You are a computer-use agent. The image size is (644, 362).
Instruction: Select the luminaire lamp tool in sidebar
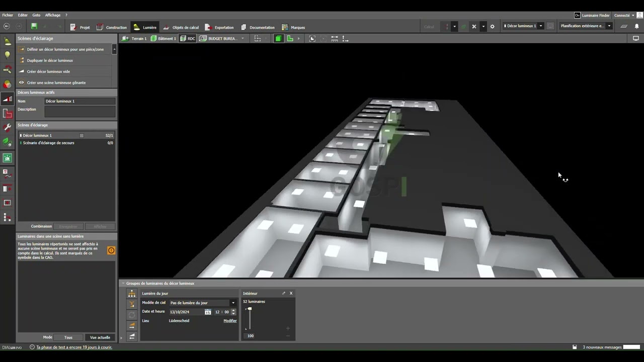(7, 42)
